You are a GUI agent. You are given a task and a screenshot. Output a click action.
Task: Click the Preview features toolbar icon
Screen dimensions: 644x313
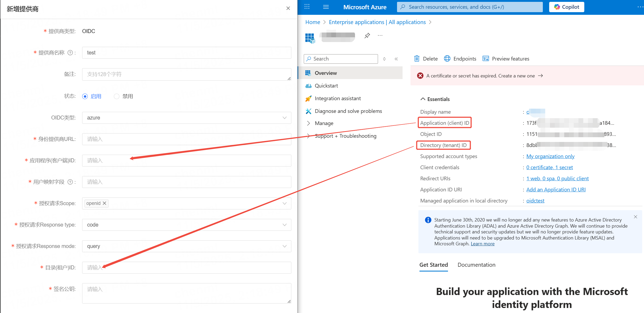point(486,58)
